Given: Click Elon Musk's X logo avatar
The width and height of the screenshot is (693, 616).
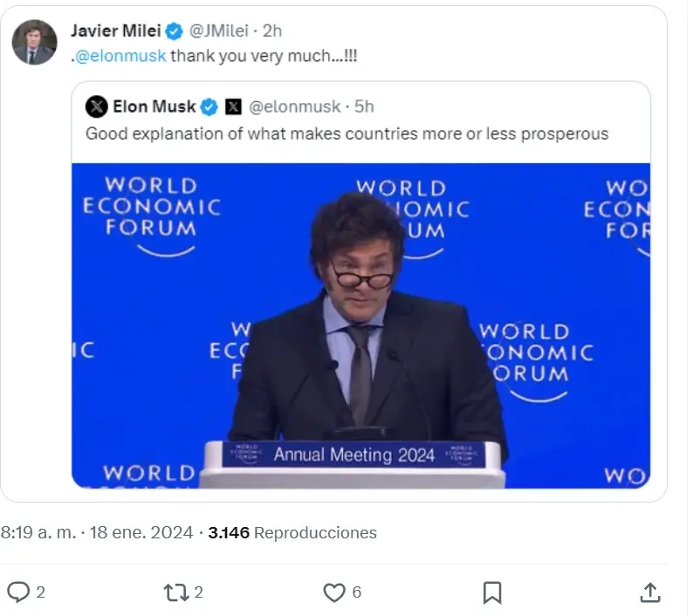Looking at the screenshot, I should (97, 107).
